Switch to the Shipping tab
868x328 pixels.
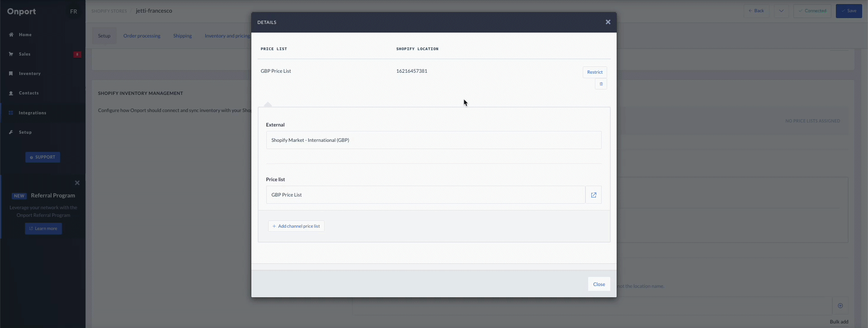point(183,36)
